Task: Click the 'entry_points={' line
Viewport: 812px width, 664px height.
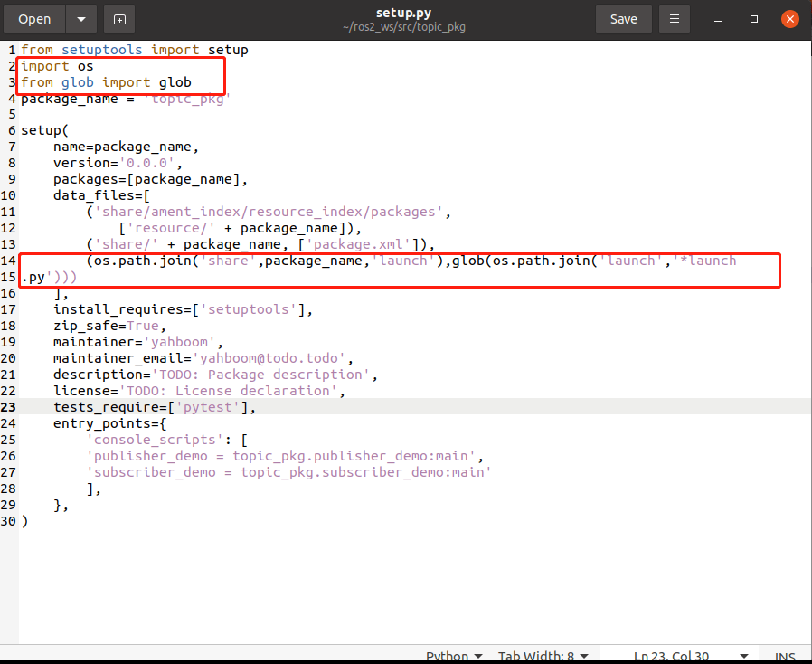Action: [109, 423]
